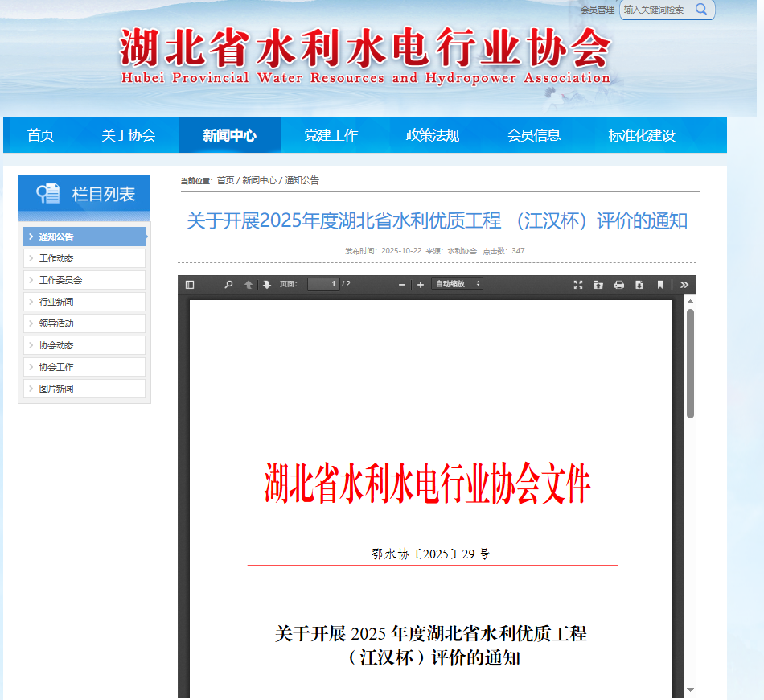The height and width of the screenshot is (700, 764).
Task: Toggle the PDF sidebar thumbnail panel
Action: click(x=191, y=284)
